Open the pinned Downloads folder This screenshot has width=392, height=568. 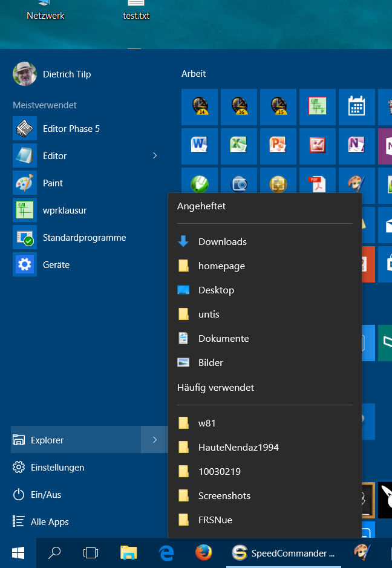pos(222,242)
